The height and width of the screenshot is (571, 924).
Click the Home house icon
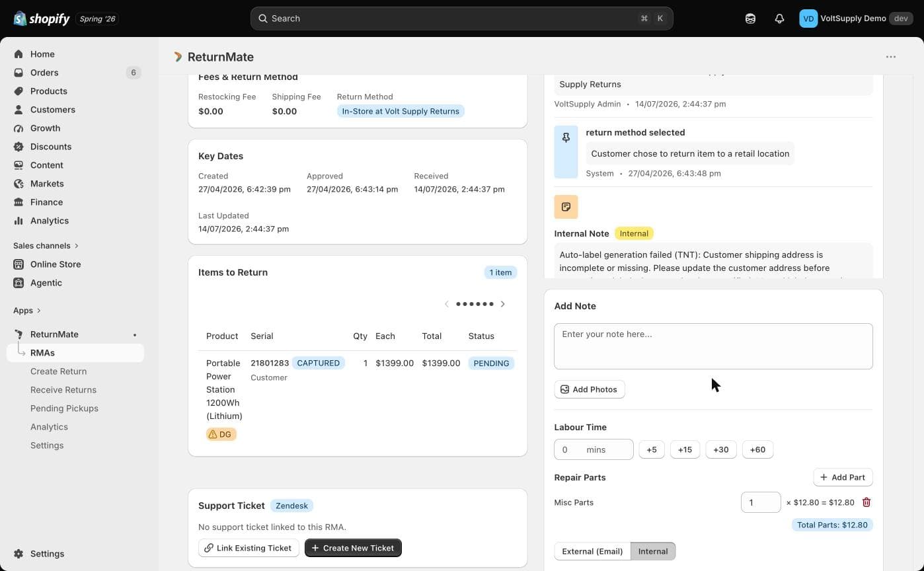tap(19, 54)
